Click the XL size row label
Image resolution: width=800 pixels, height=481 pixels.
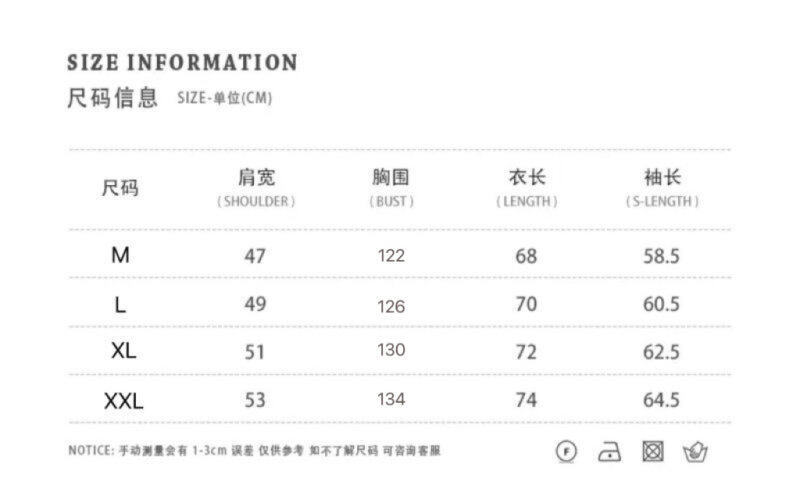[123, 351]
